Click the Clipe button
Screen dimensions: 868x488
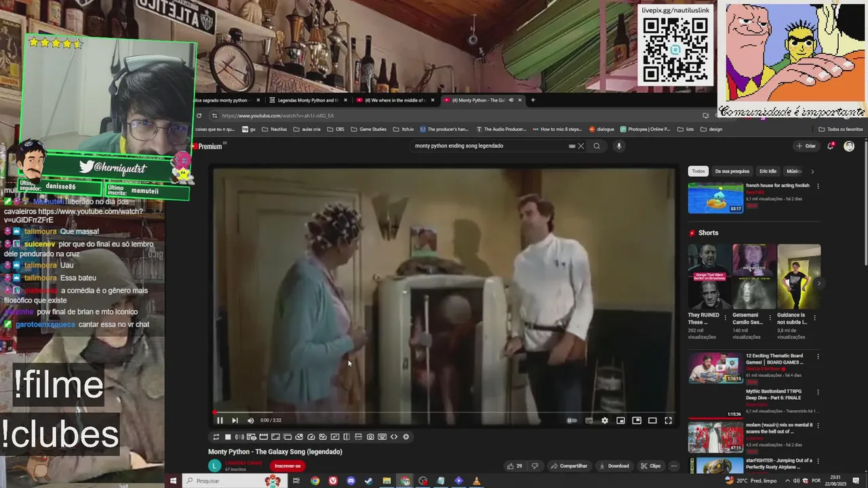(x=650, y=466)
